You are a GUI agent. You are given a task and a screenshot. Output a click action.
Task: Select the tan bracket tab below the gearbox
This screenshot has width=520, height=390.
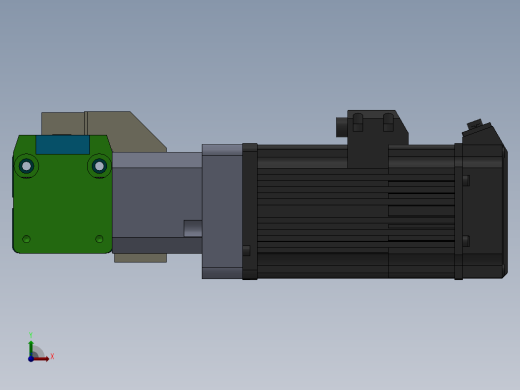point(140,258)
